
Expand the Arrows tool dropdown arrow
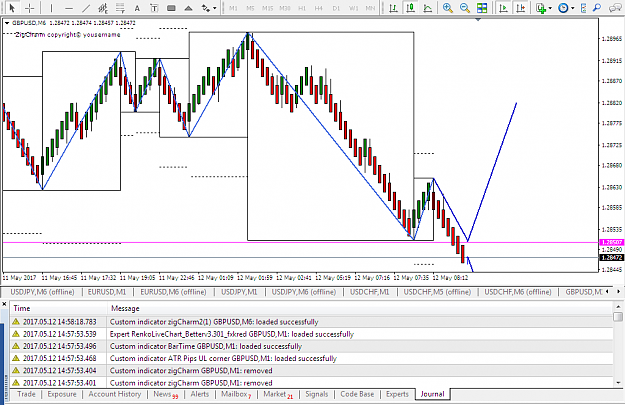pyautogui.click(x=215, y=8)
